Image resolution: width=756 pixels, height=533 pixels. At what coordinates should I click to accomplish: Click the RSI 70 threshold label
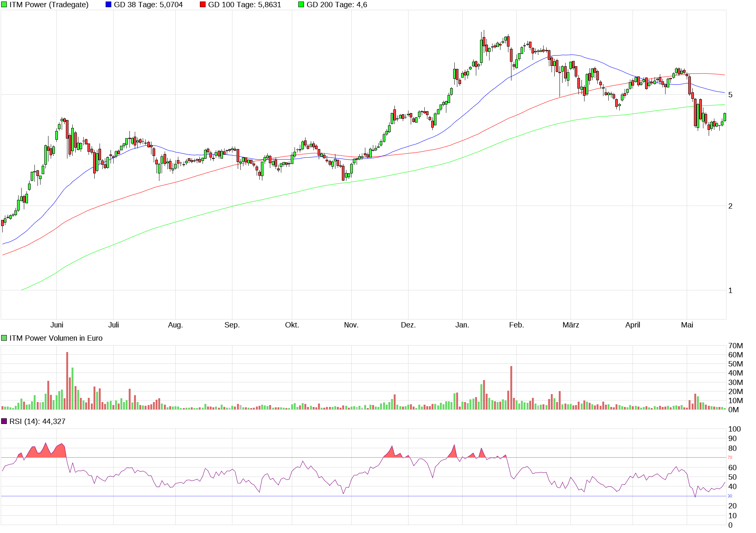[730, 457]
